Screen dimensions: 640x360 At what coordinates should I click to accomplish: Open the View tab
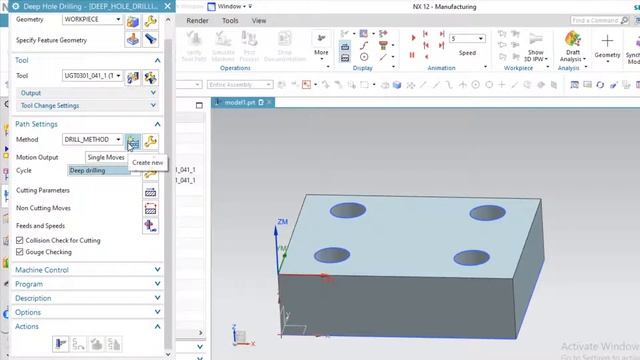258,20
